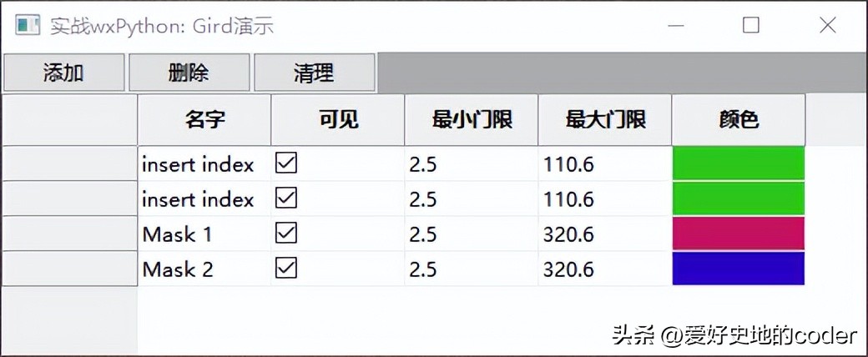This screenshot has height=357, width=868.
Task: Select the 可见 column header
Action: (338, 120)
